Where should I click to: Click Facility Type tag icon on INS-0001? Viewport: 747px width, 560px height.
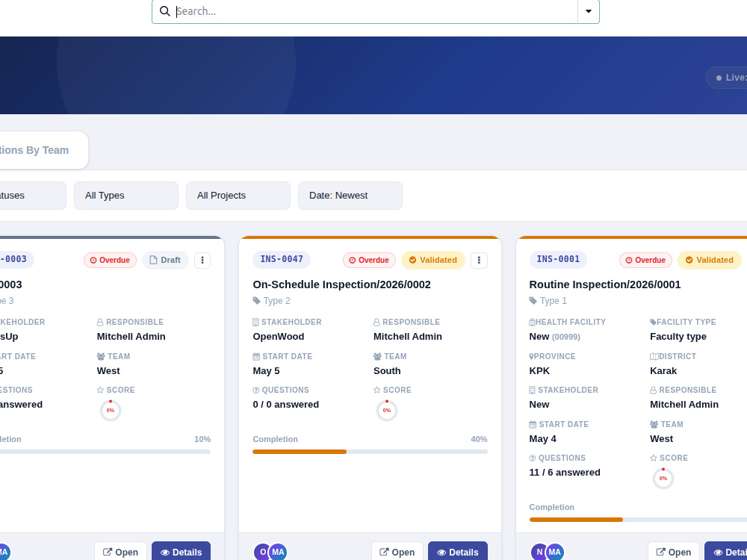coord(653,323)
